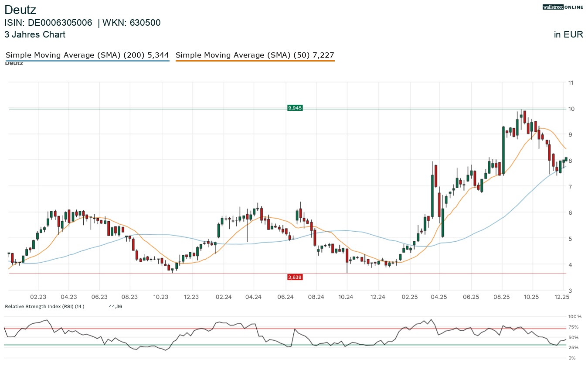Click the wallstreet ONLINE logo
This screenshot has width=588, height=370.
(563, 7)
